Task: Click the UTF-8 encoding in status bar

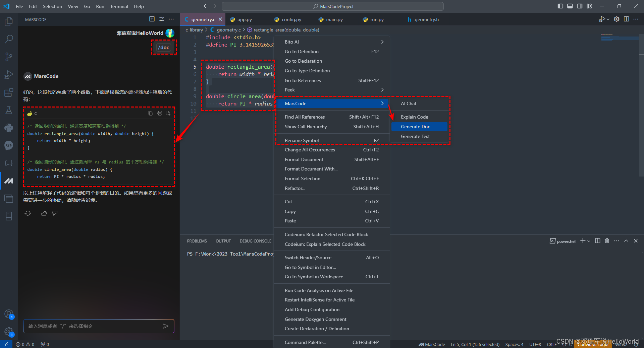Action: click(x=535, y=345)
